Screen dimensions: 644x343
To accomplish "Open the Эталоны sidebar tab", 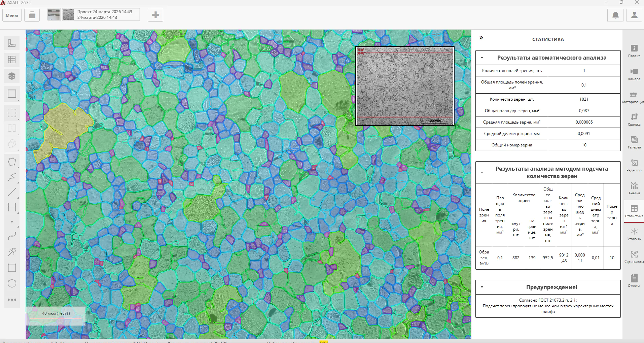I will [634, 234].
